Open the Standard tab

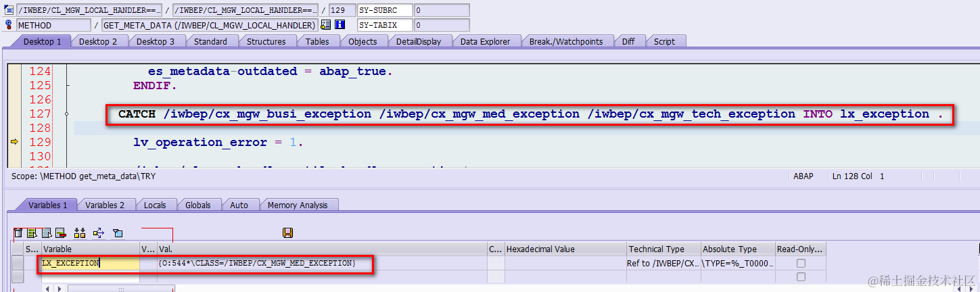210,41
